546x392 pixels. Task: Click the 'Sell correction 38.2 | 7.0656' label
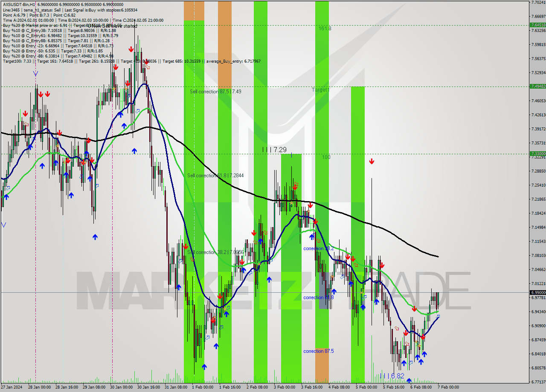pyautogui.click(x=215, y=252)
